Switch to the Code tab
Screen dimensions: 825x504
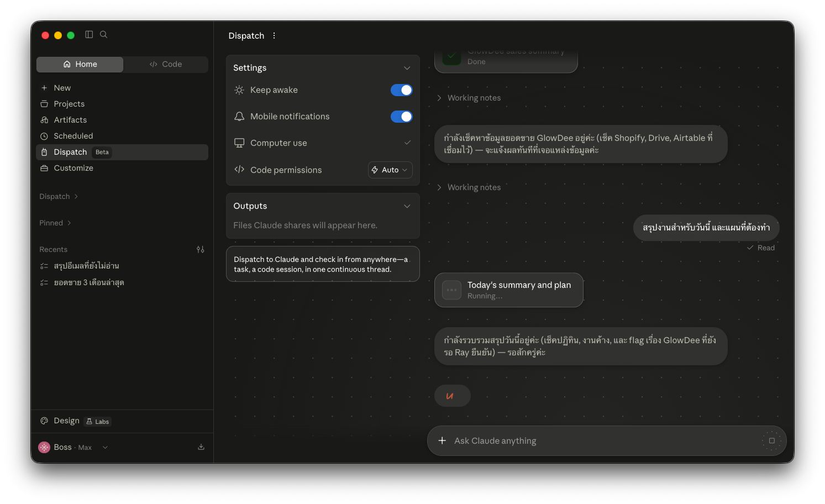pos(166,64)
